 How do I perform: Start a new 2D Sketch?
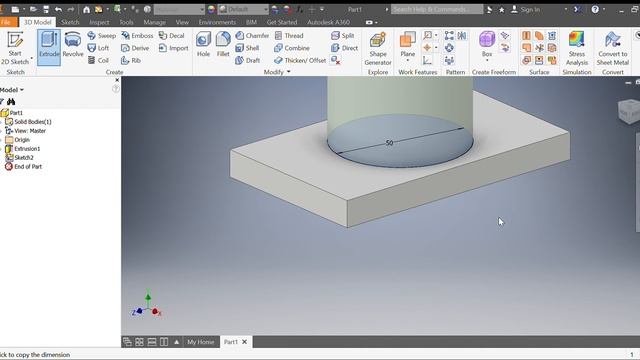pos(15,48)
